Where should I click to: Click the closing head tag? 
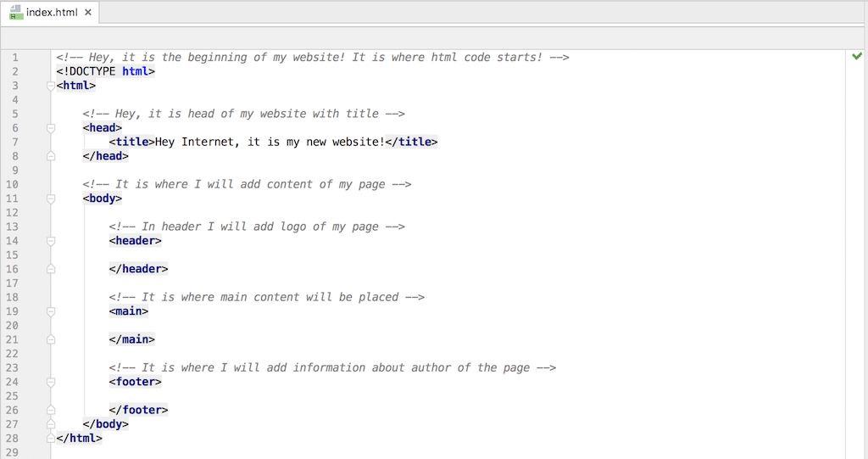(x=106, y=156)
